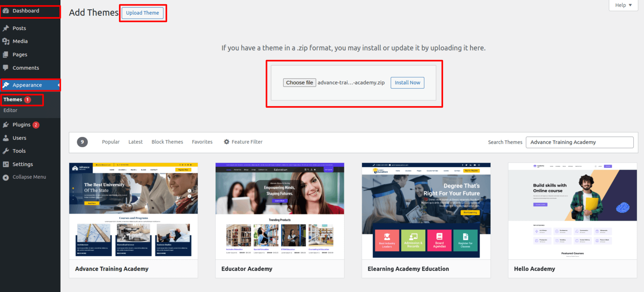This screenshot has height=292, width=644.
Task: Open the Feature Filter options
Action: [243, 142]
